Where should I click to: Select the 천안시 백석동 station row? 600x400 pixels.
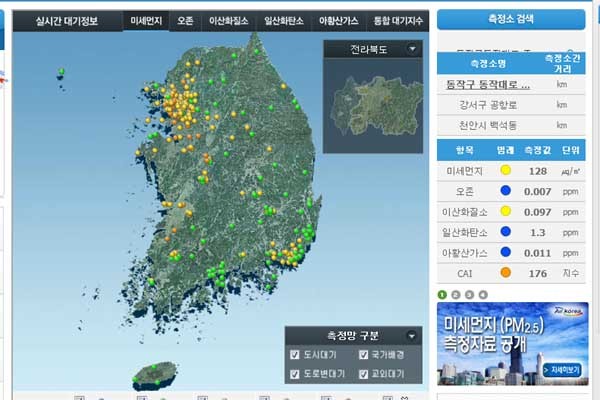[511, 125]
